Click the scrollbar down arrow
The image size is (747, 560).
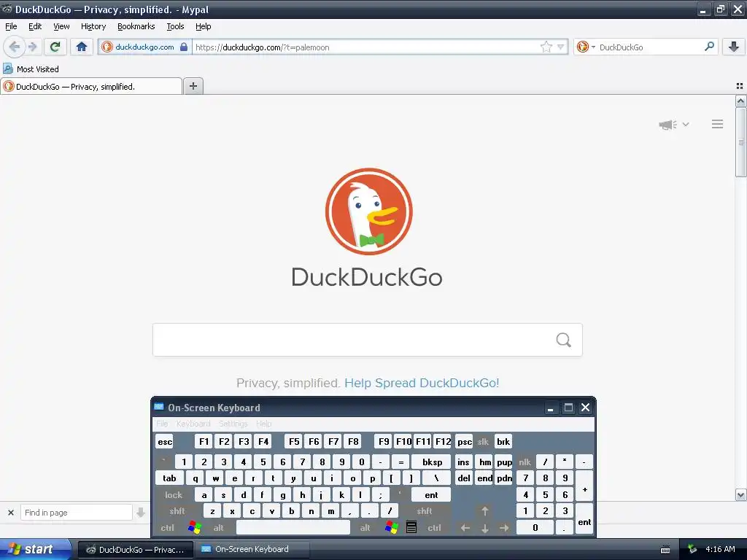(x=740, y=495)
